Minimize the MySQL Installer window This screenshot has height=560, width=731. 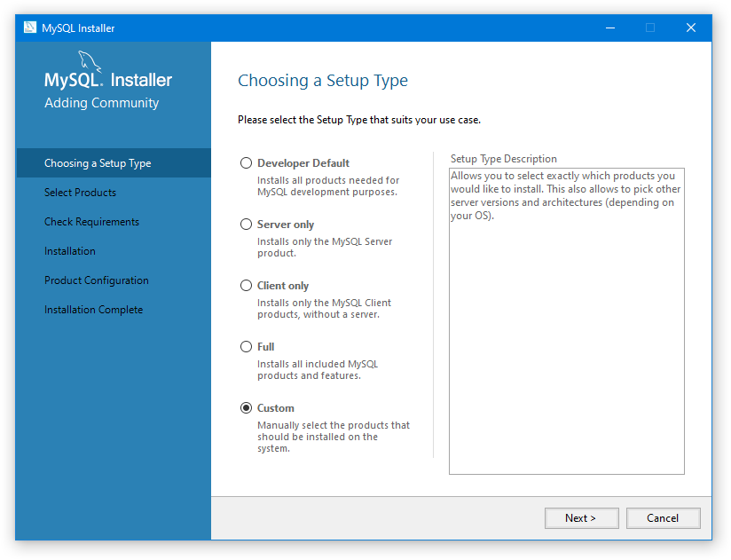pyautogui.click(x=609, y=28)
